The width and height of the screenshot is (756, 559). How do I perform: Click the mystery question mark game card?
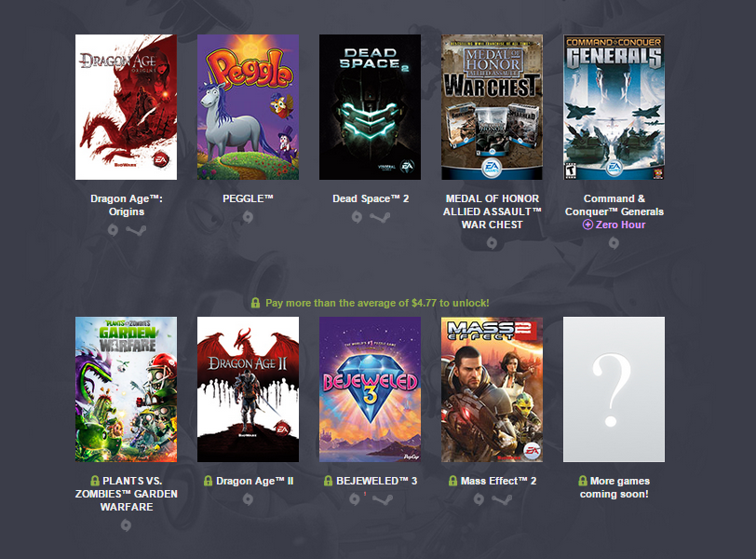614,389
